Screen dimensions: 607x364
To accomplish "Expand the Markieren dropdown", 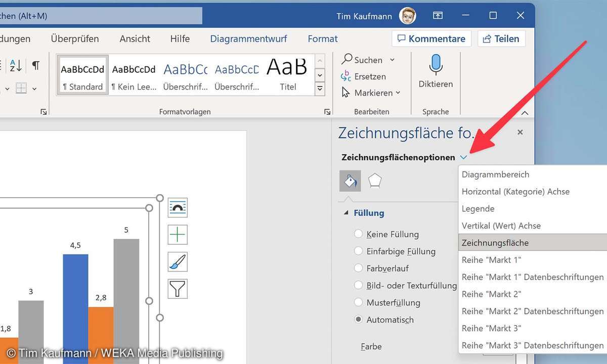I will point(398,93).
